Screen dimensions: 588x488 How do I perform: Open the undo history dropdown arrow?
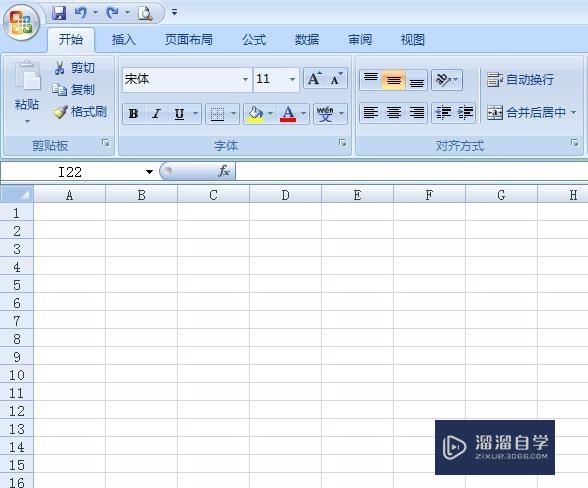click(95, 13)
